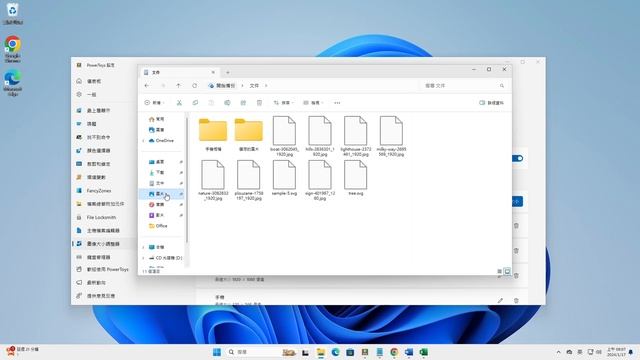Select file sample-5.svg
This screenshot has width=640, height=360.
284,178
